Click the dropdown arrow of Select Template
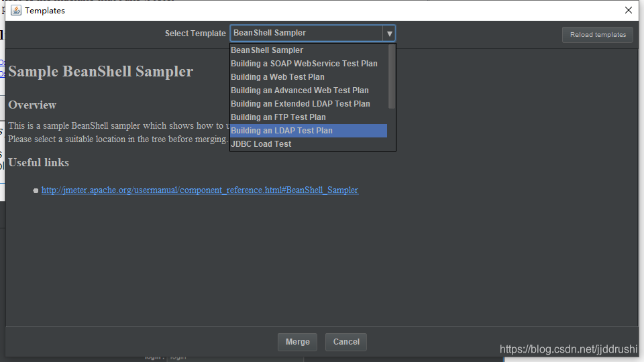 pos(389,34)
